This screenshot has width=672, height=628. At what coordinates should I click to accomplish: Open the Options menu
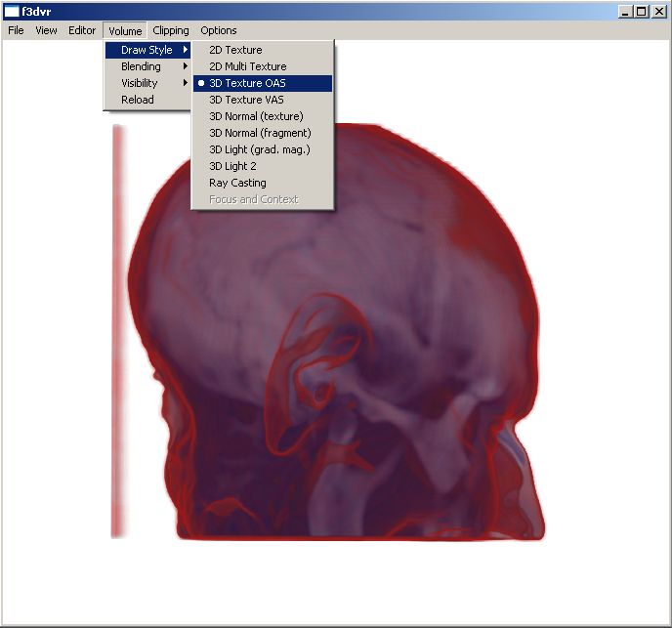pyautogui.click(x=219, y=30)
